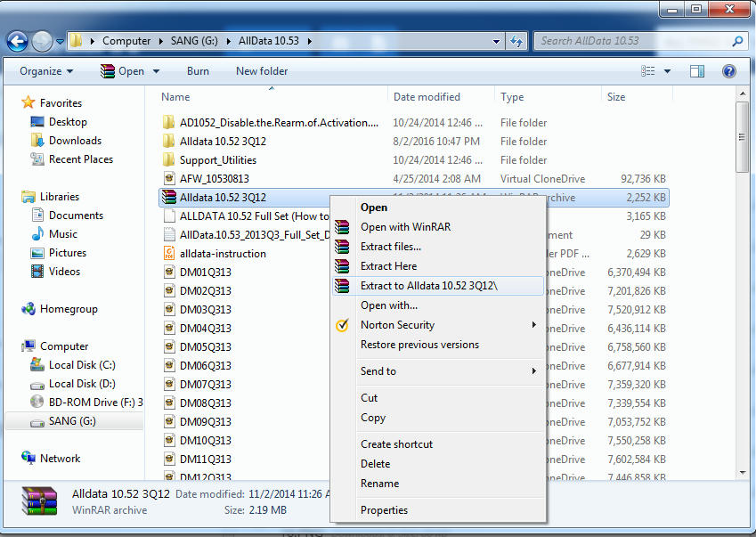Open Local Disk (D:)
The image size is (756, 537).
[73, 384]
